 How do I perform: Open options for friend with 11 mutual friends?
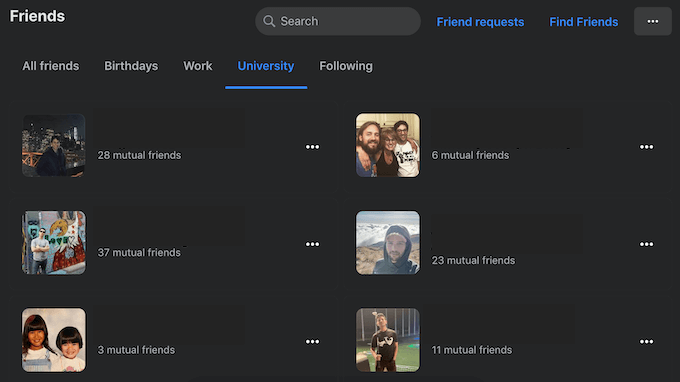[x=646, y=342]
